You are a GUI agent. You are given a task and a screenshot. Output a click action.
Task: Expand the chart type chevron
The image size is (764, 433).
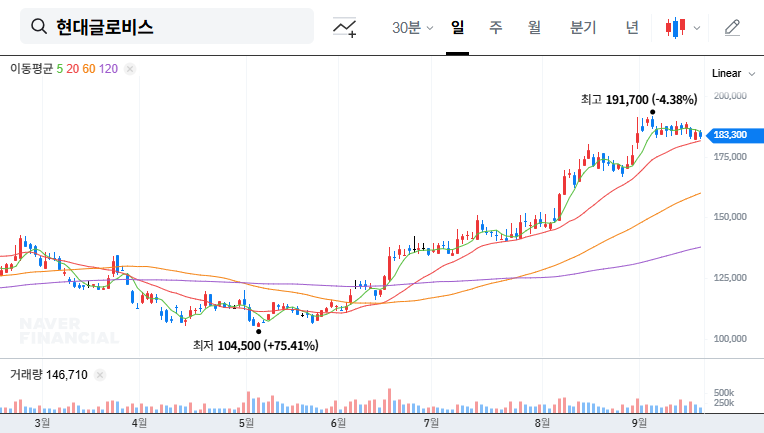697,28
